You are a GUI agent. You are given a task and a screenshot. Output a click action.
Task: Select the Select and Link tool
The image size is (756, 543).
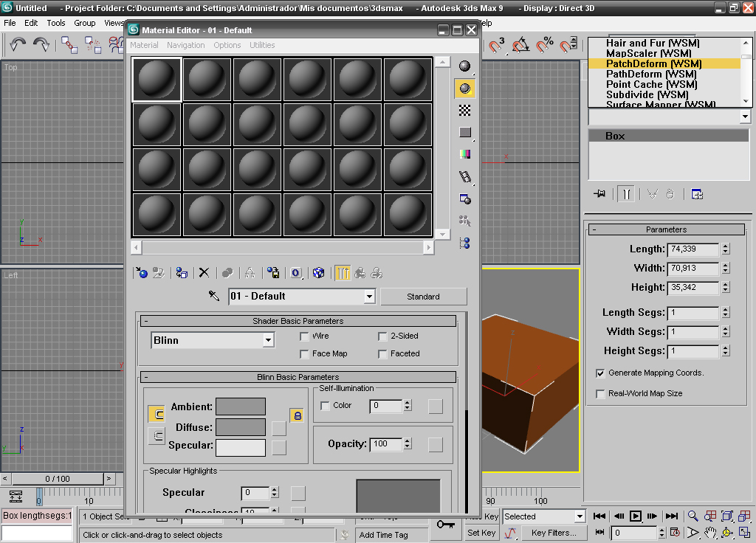(x=69, y=45)
